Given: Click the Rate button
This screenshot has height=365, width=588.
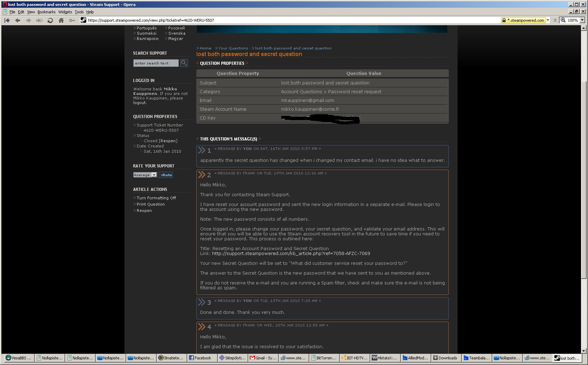Looking at the screenshot, I should tap(166, 175).
